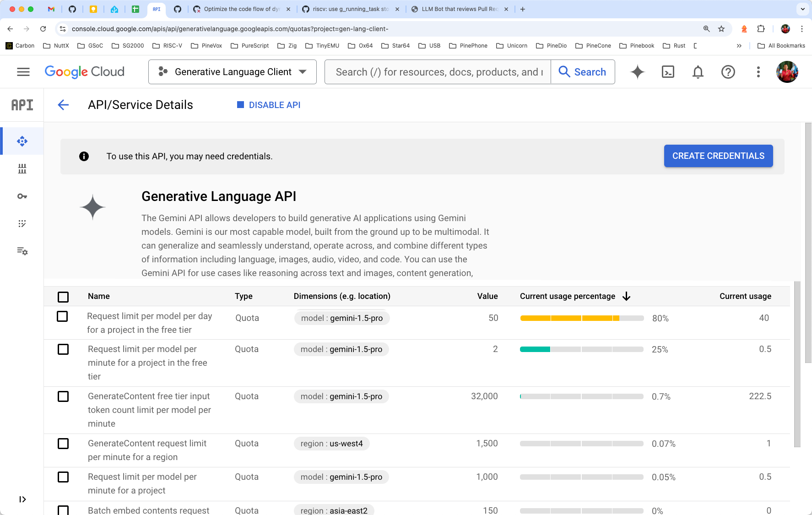Click the API product logo in sidebar

click(22, 105)
